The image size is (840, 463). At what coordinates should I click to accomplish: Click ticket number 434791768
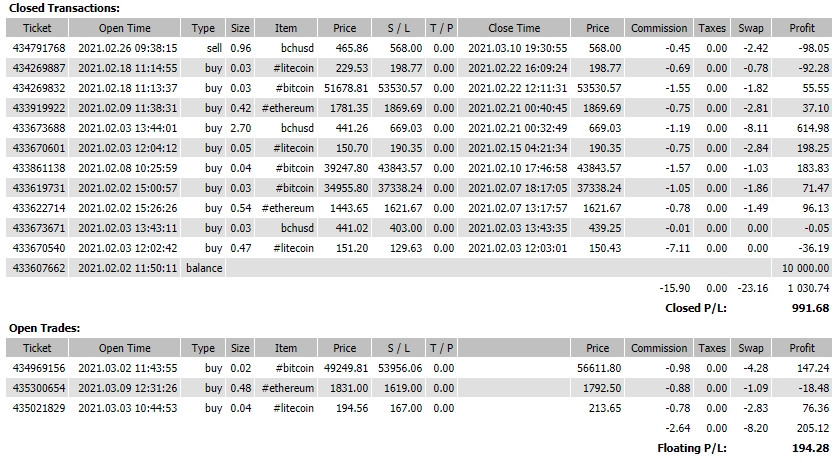39,48
